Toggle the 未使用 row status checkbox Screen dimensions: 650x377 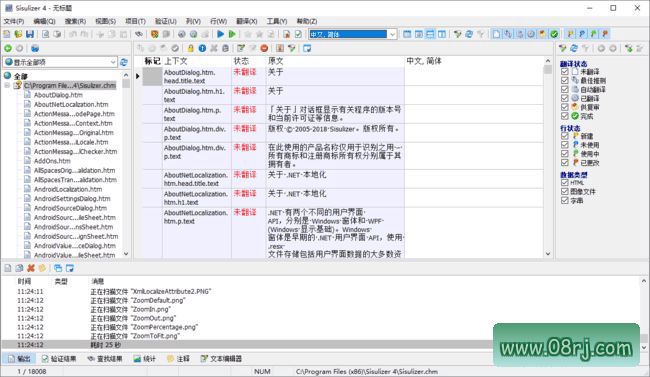pos(565,145)
